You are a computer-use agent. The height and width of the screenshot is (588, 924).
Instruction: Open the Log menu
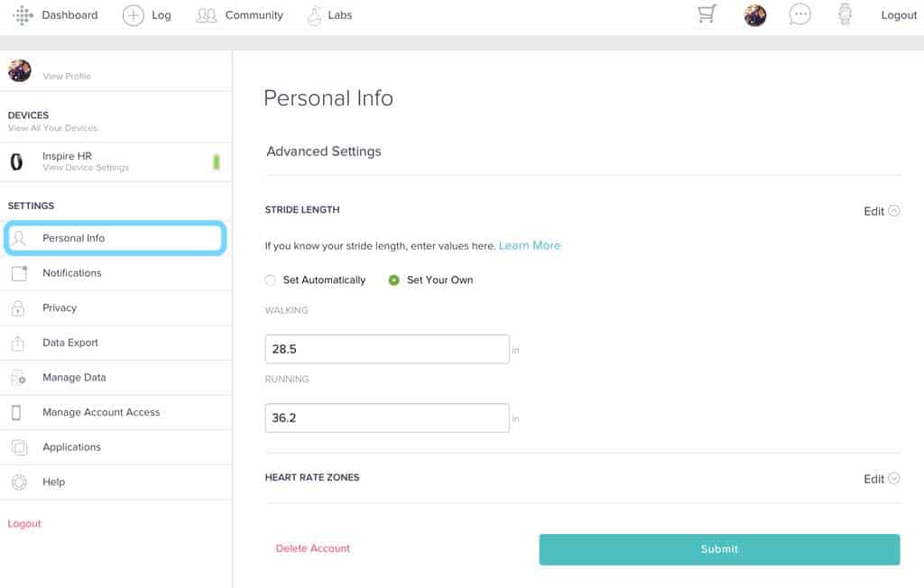coord(147,15)
